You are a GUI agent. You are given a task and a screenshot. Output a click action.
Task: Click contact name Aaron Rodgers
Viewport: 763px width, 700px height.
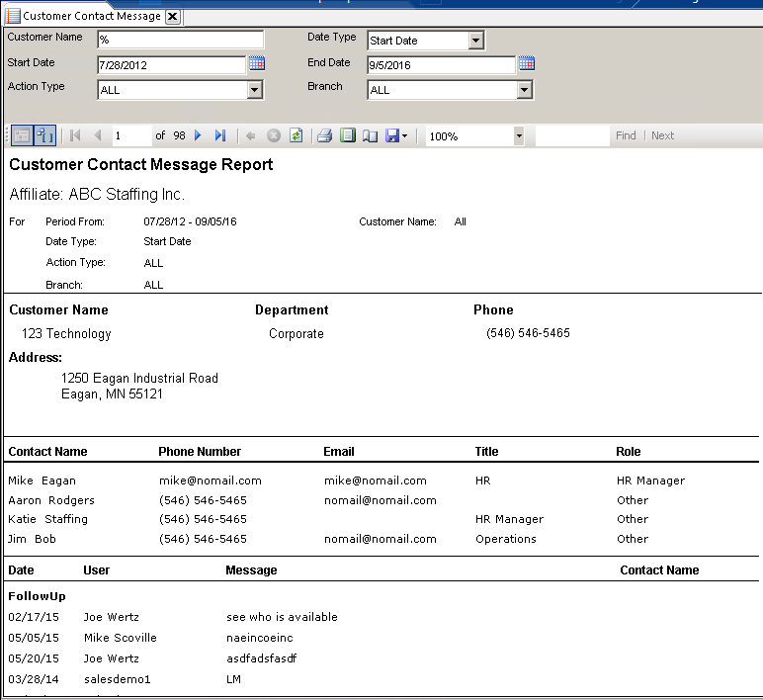pyautogui.click(x=51, y=500)
